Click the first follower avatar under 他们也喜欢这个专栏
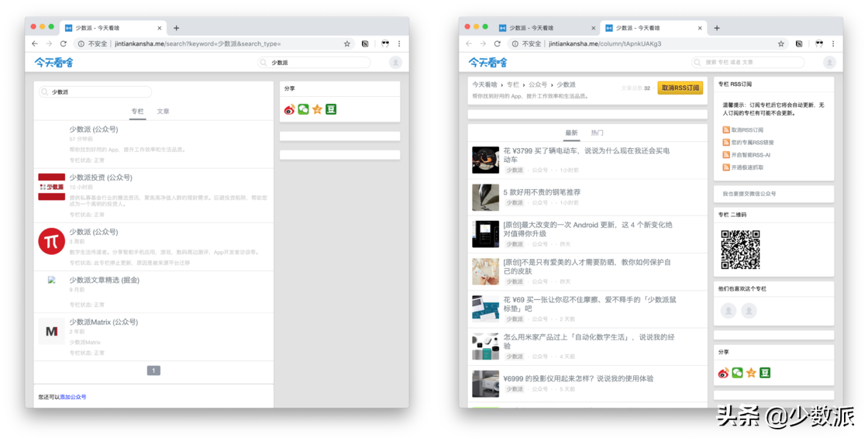The width and height of the screenshot is (868, 441). [728, 311]
